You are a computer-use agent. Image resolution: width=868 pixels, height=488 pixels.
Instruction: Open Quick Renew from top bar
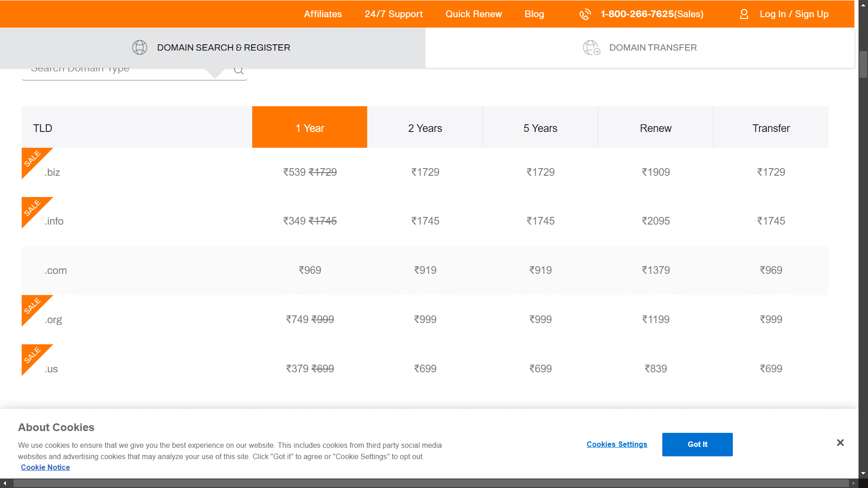click(473, 14)
